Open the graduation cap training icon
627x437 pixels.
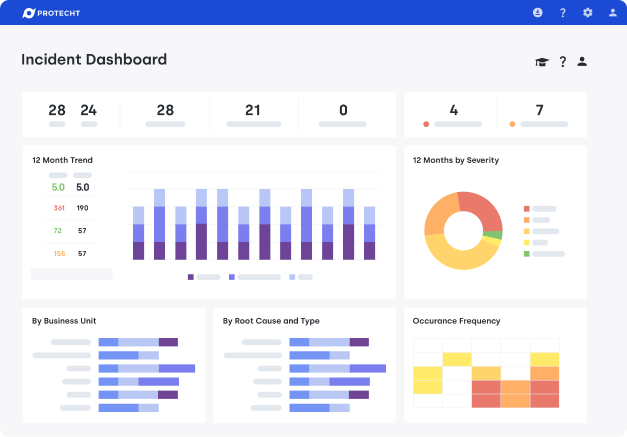(542, 62)
